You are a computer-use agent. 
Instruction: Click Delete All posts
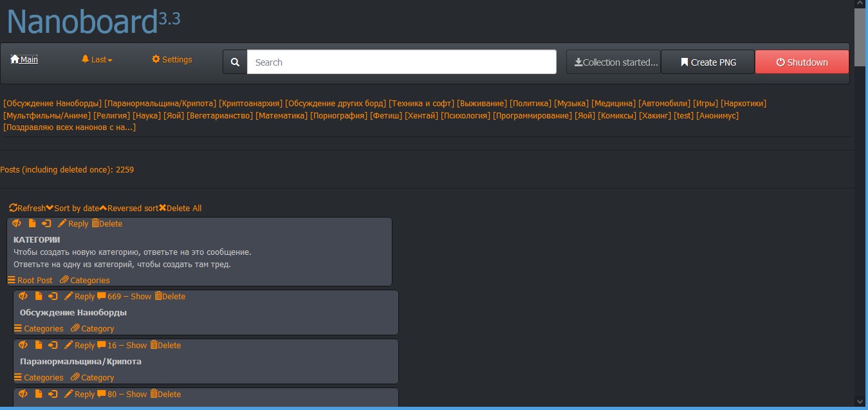point(180,208)
